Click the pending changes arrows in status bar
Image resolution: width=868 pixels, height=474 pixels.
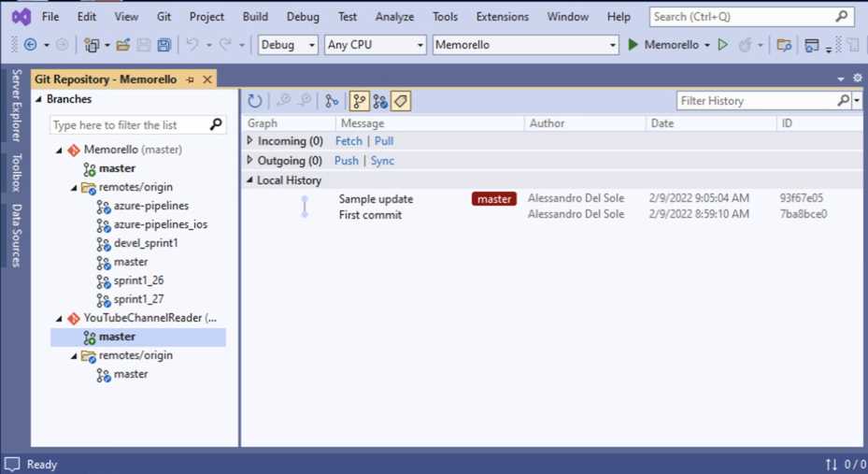pyautogui.click(x=832, y=464)
